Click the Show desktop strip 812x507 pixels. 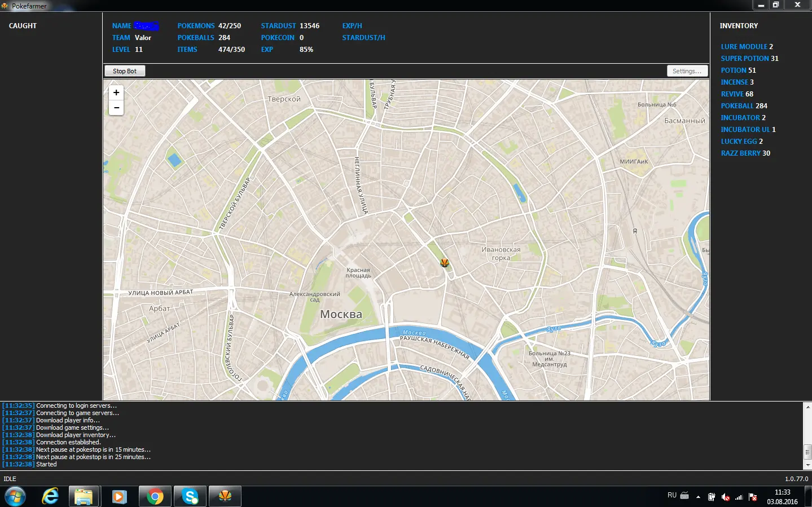pyautogui.click(x=808, y=496)
